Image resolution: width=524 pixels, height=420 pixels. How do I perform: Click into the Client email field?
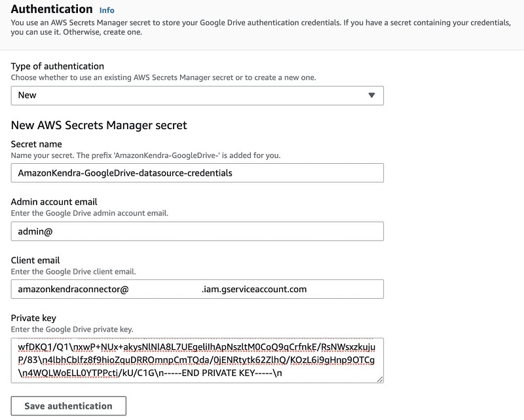[x=197, y=289]
